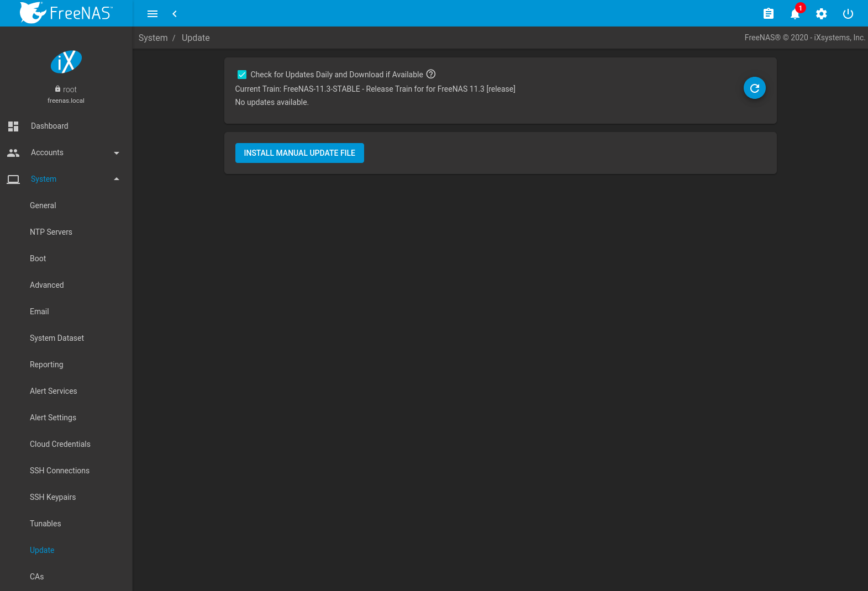Select Alert Settings in System menu
868x591 pixels.
[x=53, y=418]
